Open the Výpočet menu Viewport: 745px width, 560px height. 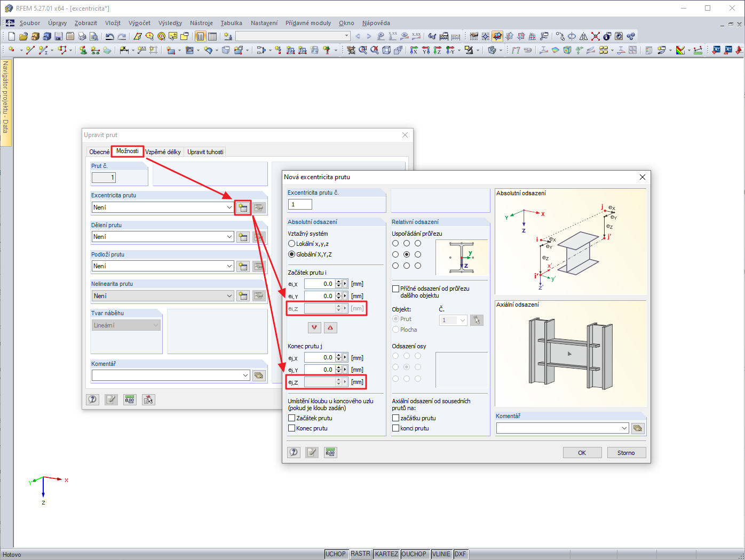pos(139,23)
